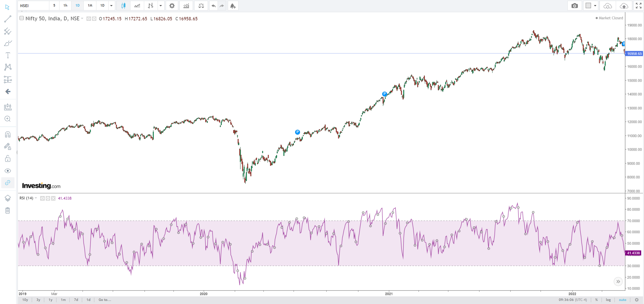Undo the last chart action
Image resolution: width=644 pixels, height=304 pixels.
click(214, 6)
